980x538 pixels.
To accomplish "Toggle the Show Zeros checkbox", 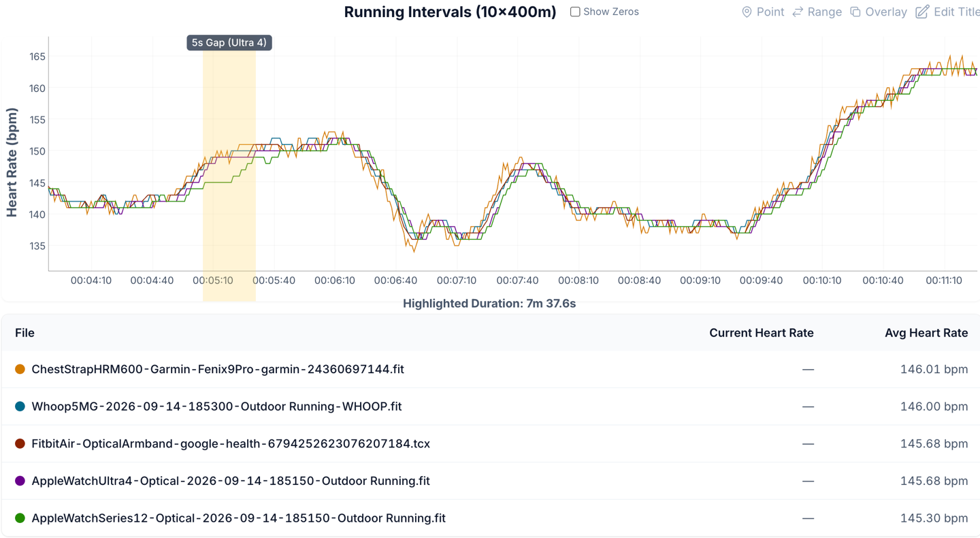I will (x=575, y=12).
